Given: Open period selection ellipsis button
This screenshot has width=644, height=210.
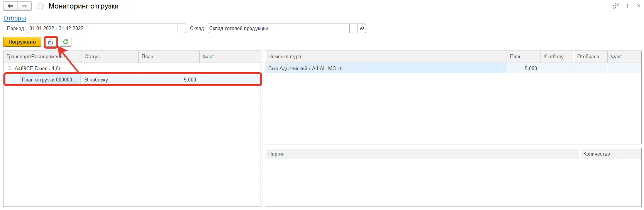Looking at the screenshot, I should point(181,29).
